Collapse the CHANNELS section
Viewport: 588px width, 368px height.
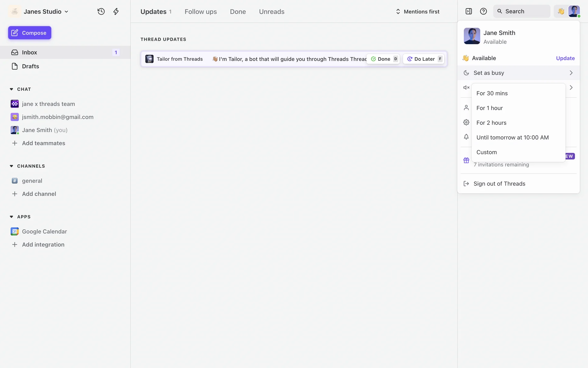11,166
